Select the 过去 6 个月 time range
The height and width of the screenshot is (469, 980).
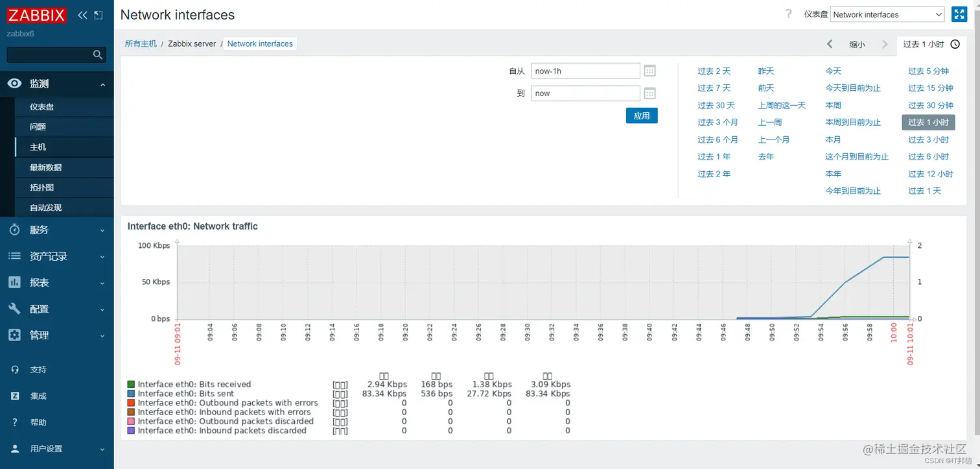point(717,139)
